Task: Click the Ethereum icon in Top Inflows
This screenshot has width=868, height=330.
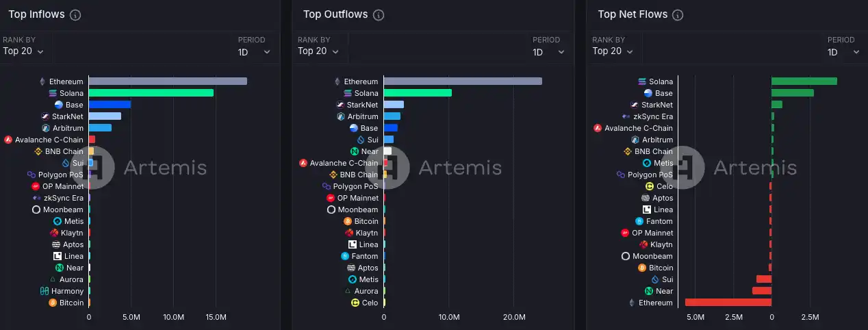Action: click(x=42, y=81)
